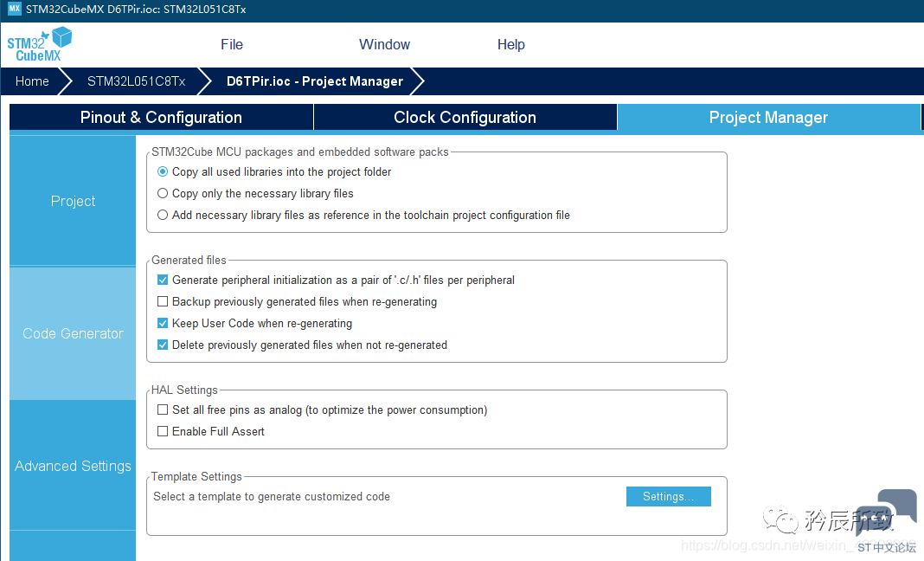Viewport: 924px width, 561px height.
Task: Toggle Generate peripheral initialization per peripheral checkbox
Action: click(163, 280)
